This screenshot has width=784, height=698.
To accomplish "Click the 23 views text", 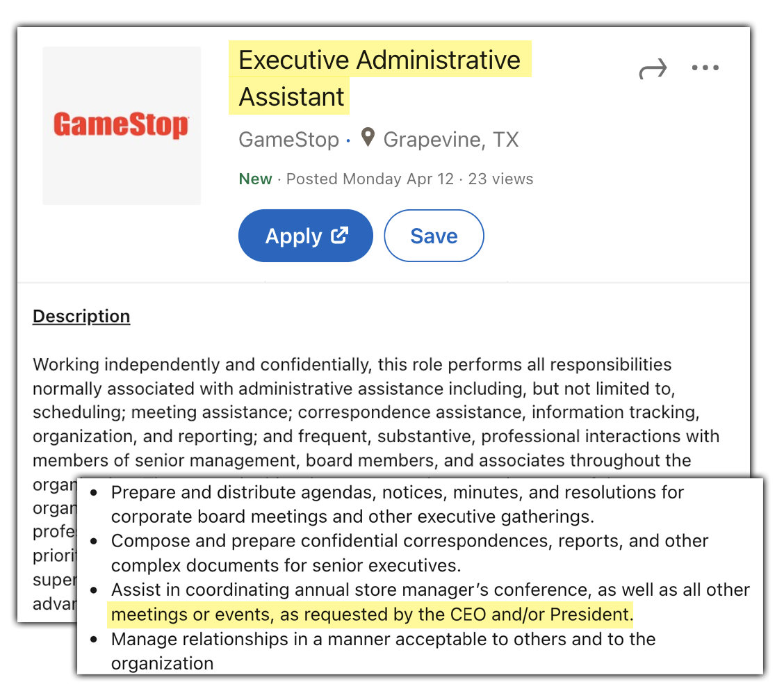I will point(500,179).
